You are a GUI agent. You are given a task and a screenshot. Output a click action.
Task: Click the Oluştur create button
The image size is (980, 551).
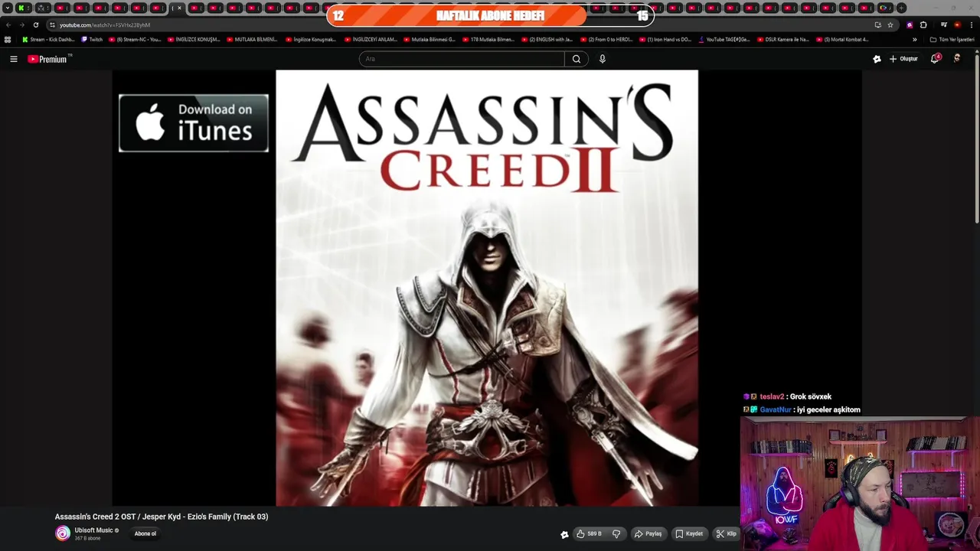(x=903, y=59)
